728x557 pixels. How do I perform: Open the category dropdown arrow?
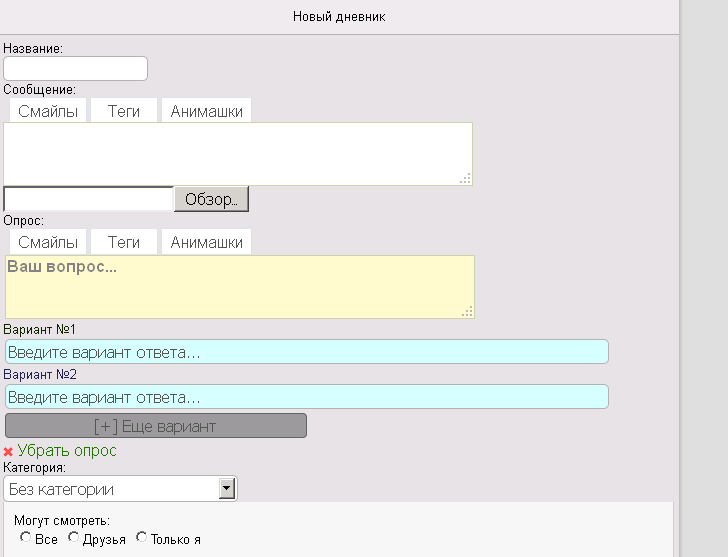(227, 489)
